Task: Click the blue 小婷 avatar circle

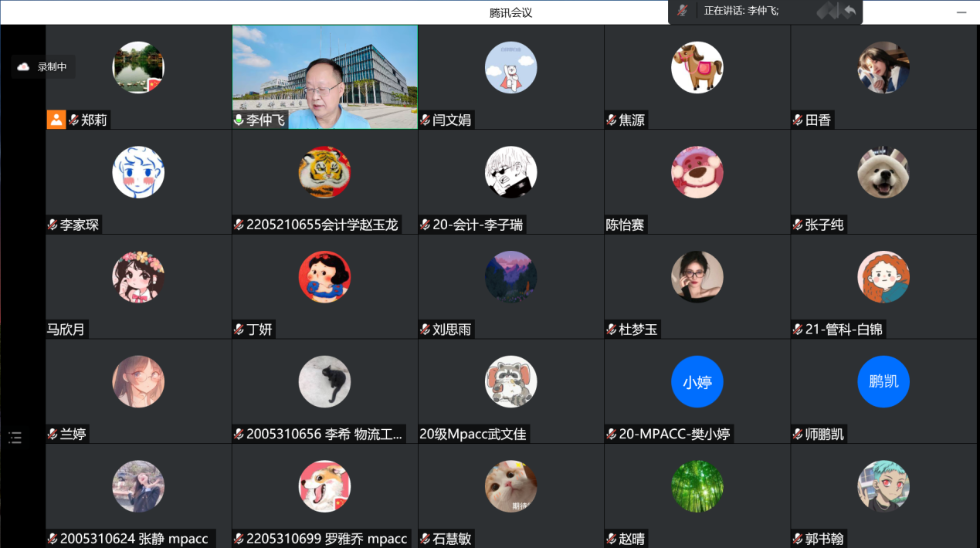Action: click(697, 381)
